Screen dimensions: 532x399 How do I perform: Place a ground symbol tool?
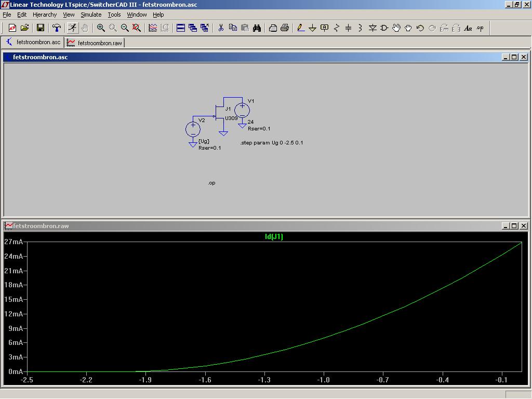[x=312, y=28]
